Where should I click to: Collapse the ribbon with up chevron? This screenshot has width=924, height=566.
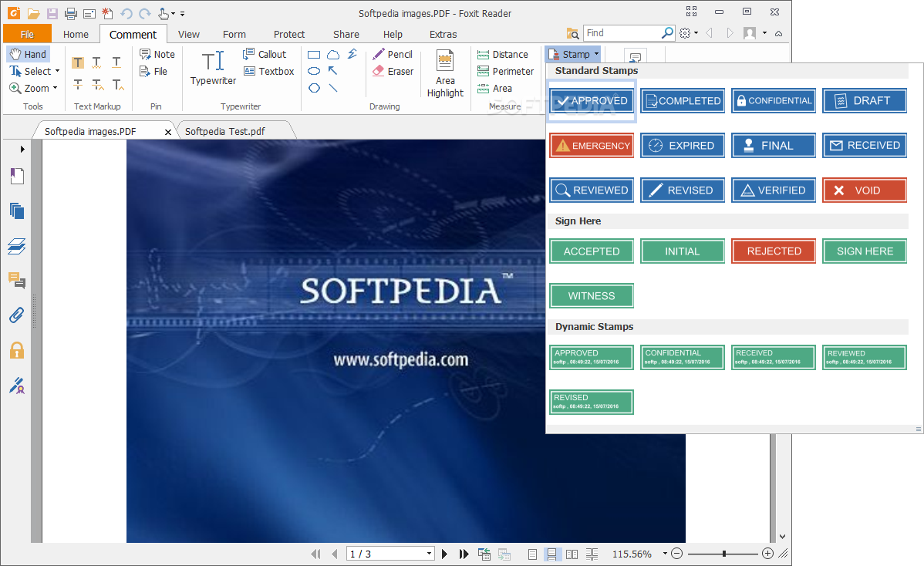click(778, 34)
